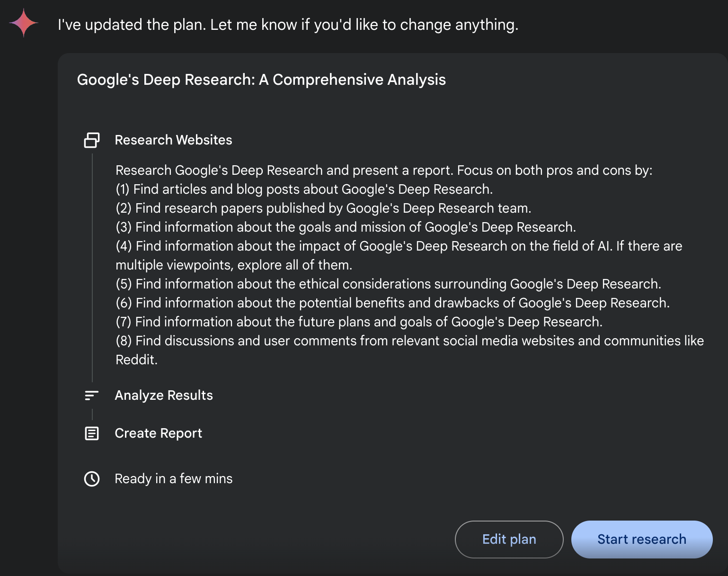Click the Create Report document icon
Screen dimensions: 728x576
tap(92, 433)
